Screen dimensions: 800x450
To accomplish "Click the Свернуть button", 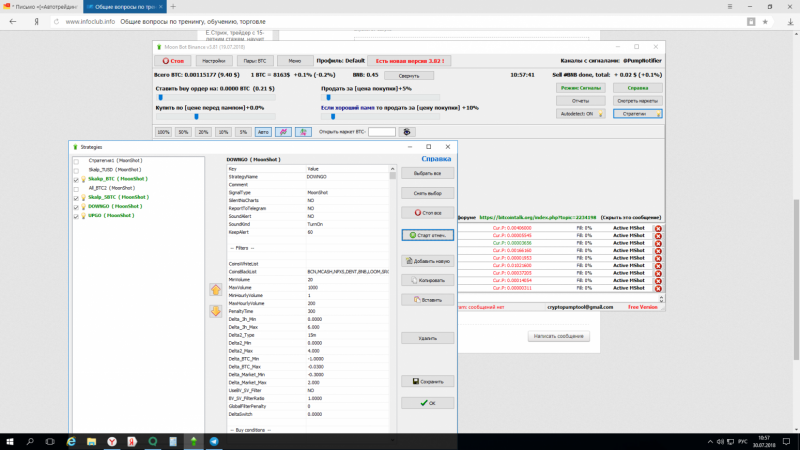I will [409, 76].
